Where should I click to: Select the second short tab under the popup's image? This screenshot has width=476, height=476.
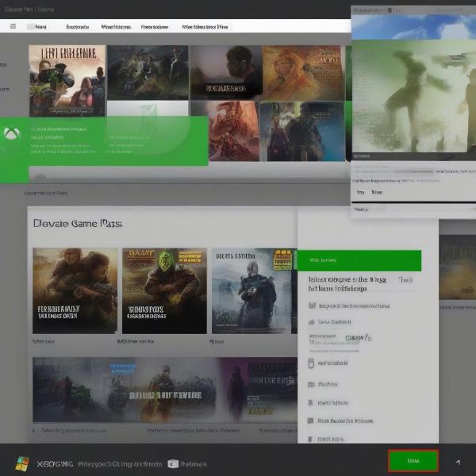[376, 192]
